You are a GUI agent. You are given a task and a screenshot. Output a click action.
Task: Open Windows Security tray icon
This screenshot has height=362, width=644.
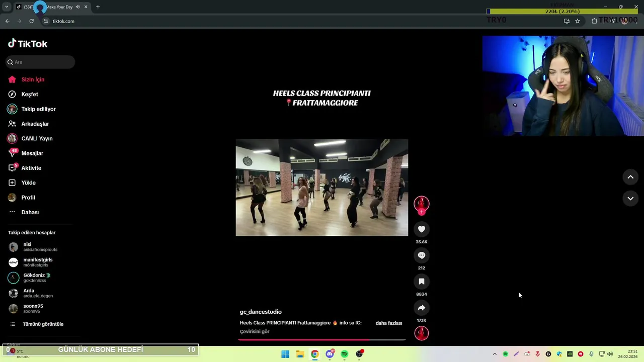click(x=559, y=354)
